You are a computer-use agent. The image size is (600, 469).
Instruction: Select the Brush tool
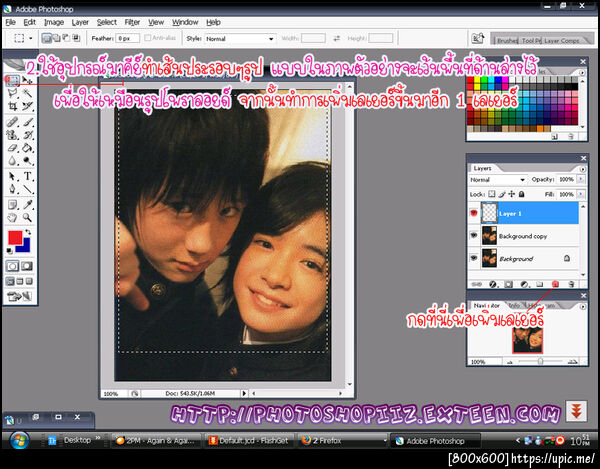pos(27,122)
